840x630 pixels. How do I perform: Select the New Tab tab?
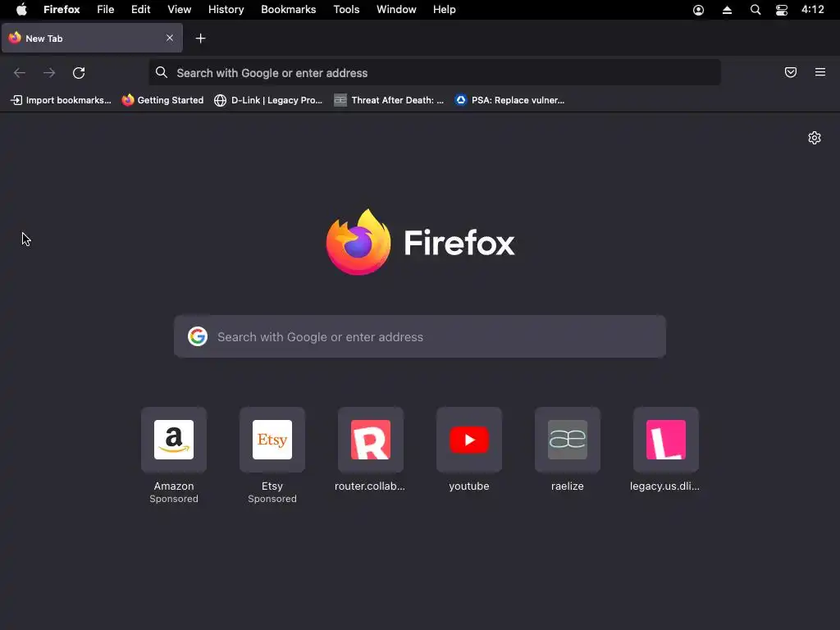[92, 38]
